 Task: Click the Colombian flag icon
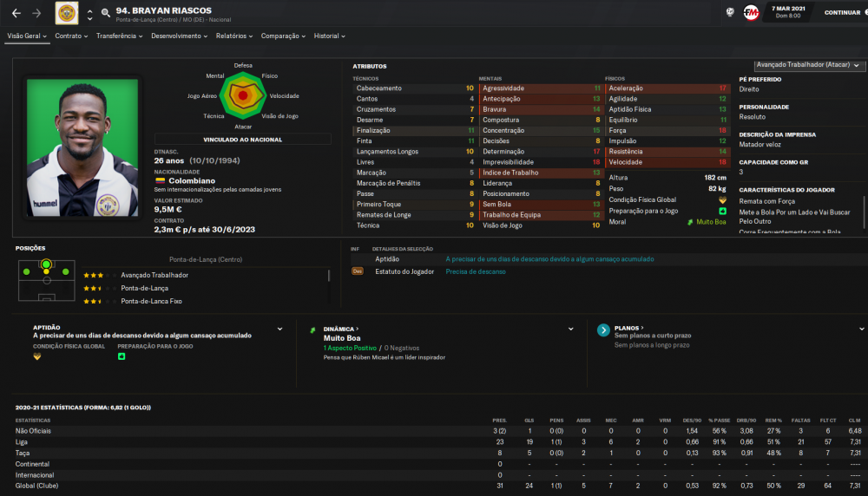(x=160, y=181)
